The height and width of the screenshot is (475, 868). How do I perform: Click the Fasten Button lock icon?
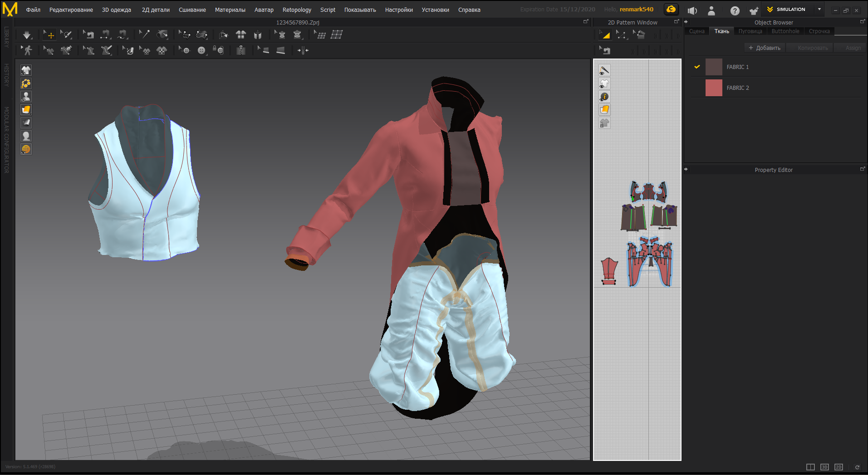pyautogui.click(x=219, y=50)
